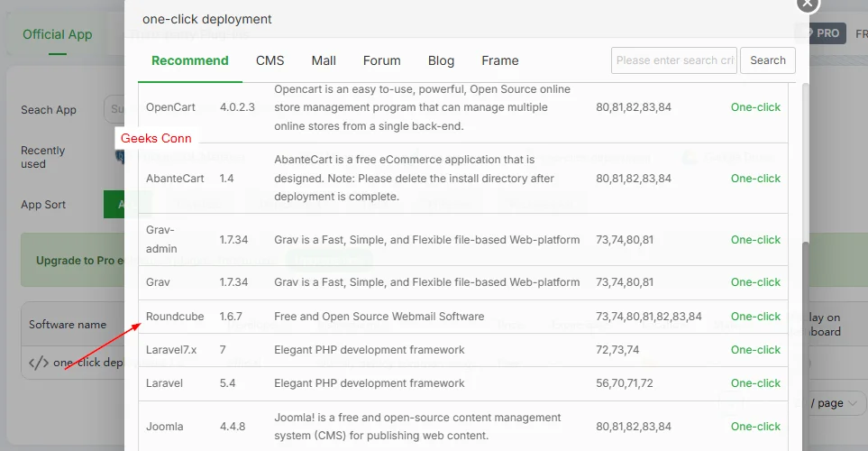The height and width of the screenshot is (451, 868).
Task: Deploy Roundcube webmail with One-click
Action: pos(755,317)
